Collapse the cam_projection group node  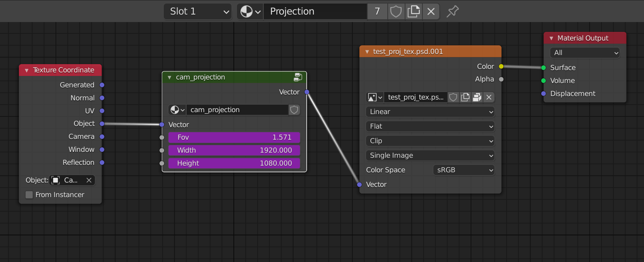169,77
